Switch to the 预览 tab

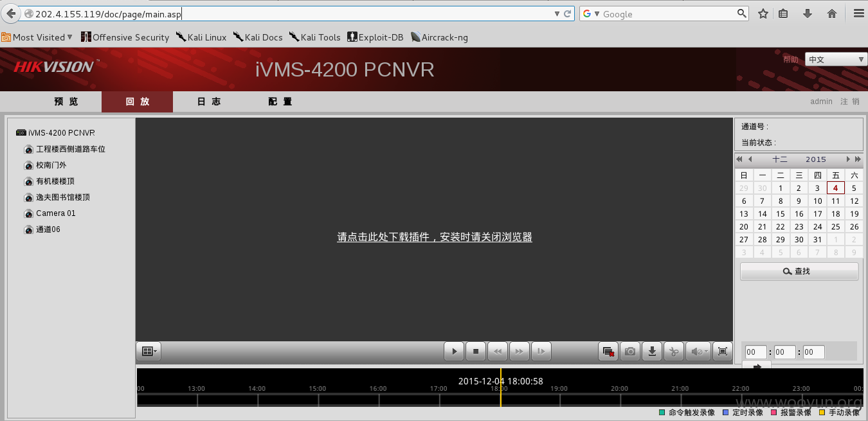[x=66, y=102]
